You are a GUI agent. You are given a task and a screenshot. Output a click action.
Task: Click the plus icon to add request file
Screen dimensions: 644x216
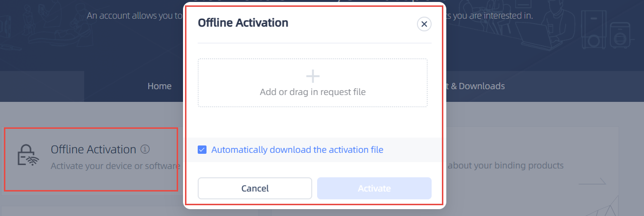tap(312, 76)
